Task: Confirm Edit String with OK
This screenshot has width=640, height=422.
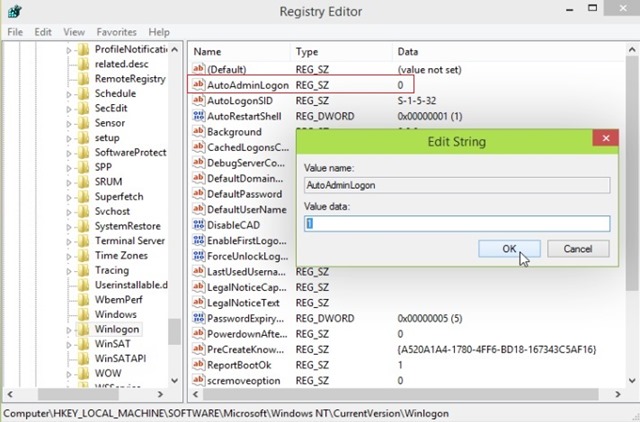Action: click(x=509, y=249)
